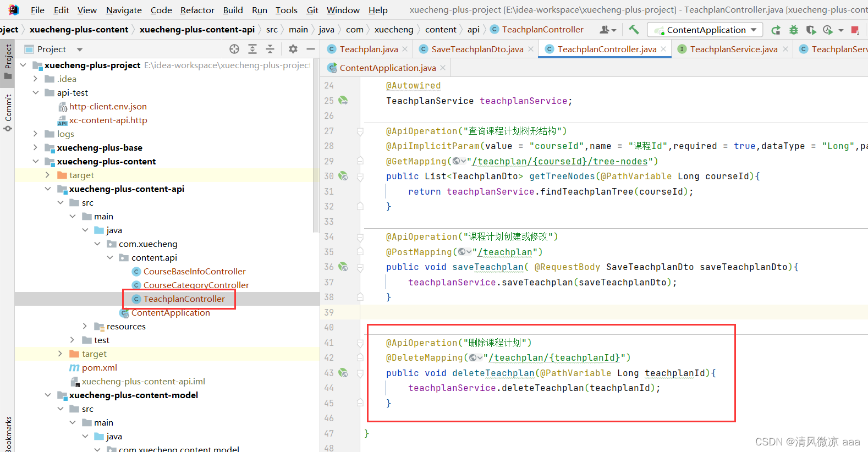Open URL globe dropdown on DeleteMapping line

476,357
